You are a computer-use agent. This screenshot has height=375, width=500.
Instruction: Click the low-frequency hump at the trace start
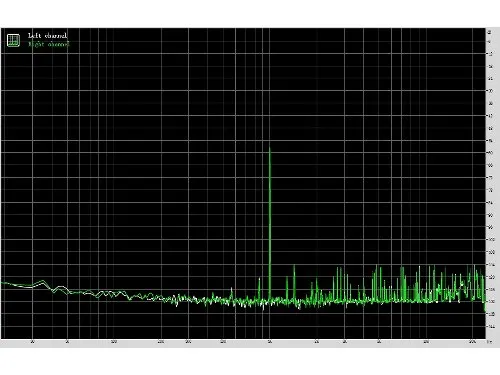pyautogui.click(x=42, y=282)
